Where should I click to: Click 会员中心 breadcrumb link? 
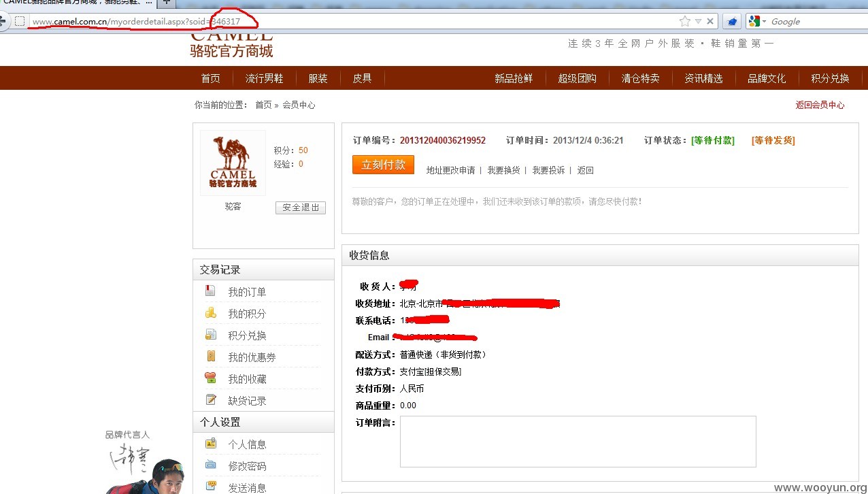click(x=299, y=105)
